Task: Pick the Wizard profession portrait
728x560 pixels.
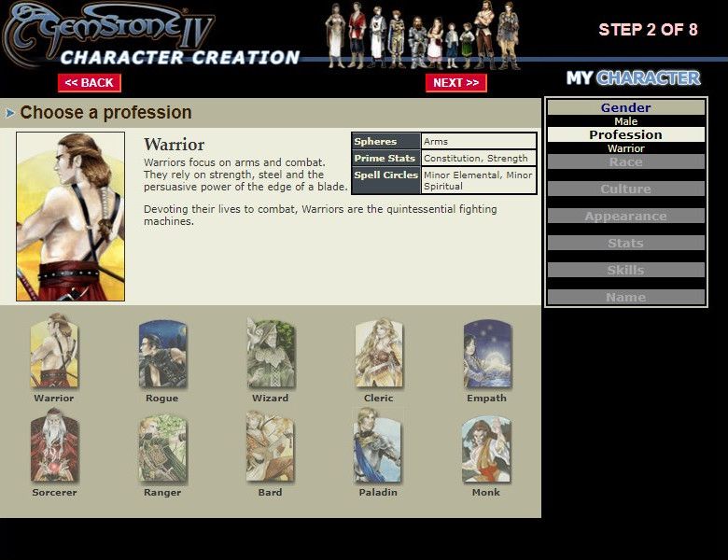Action: 271,352
